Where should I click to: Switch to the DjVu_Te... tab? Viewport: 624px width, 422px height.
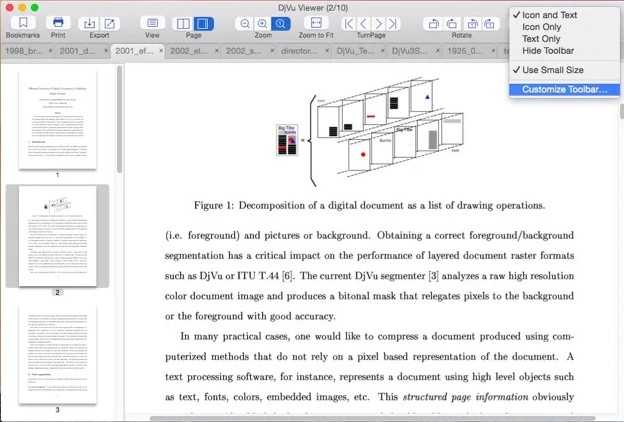pyautogui.click(x=355, y=51)
